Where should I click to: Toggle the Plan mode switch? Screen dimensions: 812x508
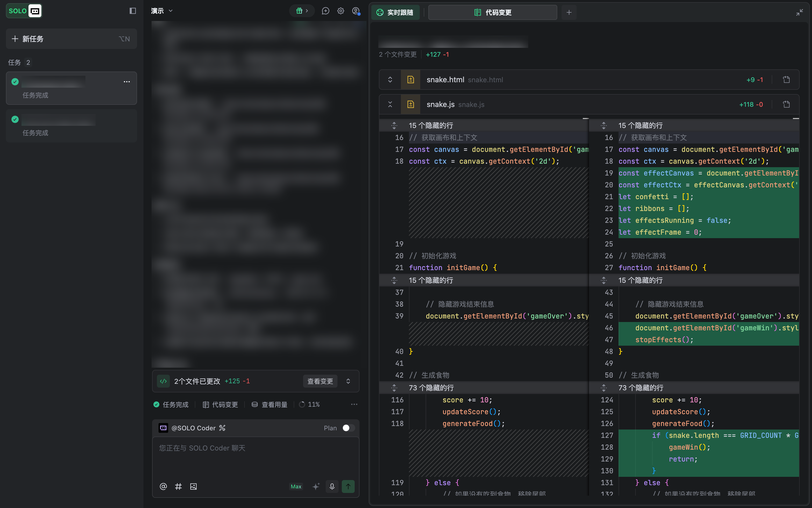point(348,428)
